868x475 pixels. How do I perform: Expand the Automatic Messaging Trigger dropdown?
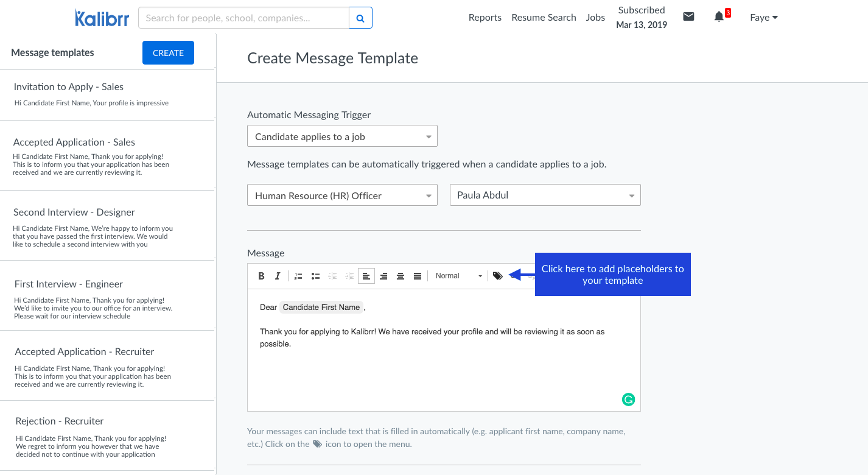(342, 136)
